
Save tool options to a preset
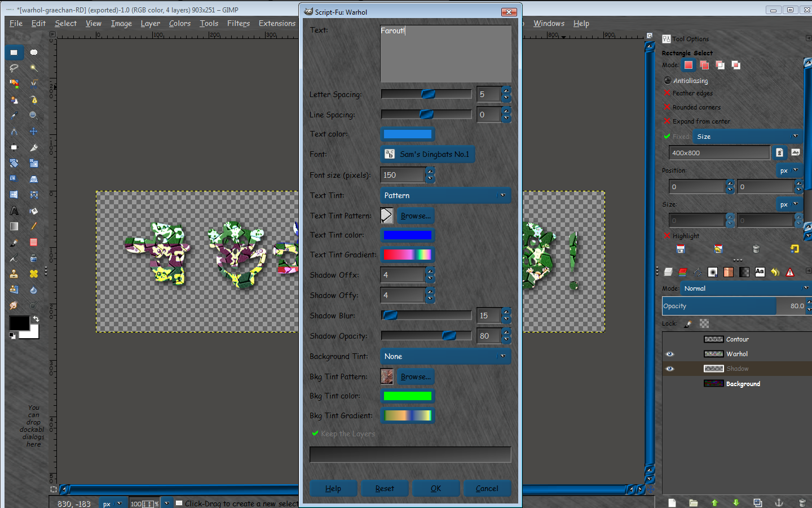point(681,249)
